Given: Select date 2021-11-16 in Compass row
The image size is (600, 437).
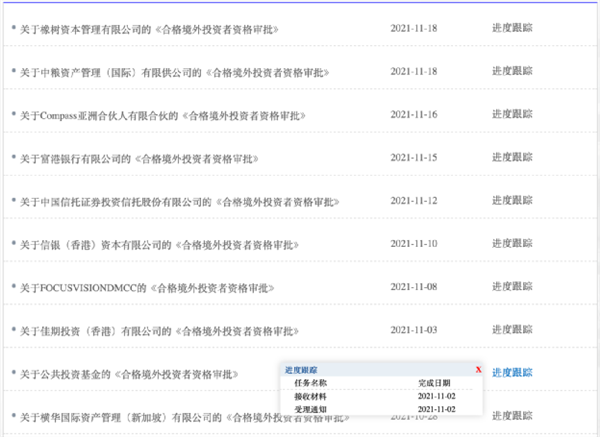Looking at the screenshot, I should click(x=414, y=114).
